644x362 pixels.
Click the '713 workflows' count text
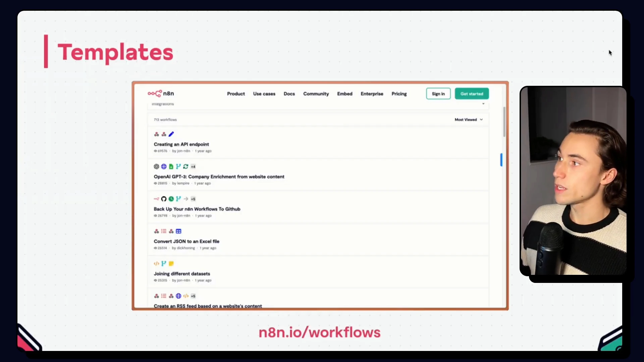click(165, 120)
